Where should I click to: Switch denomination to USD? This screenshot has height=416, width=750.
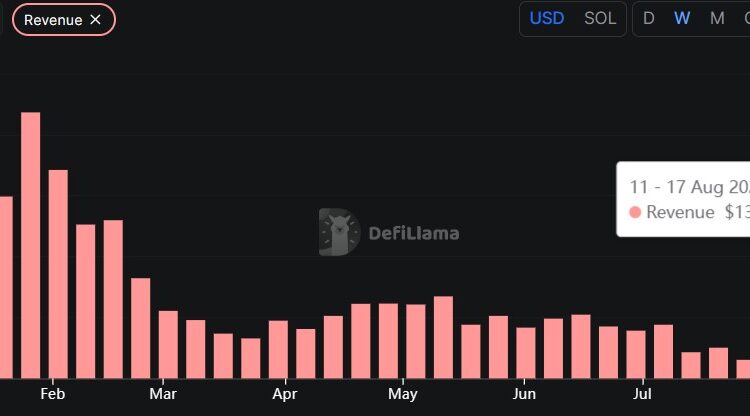click(547, 19)
